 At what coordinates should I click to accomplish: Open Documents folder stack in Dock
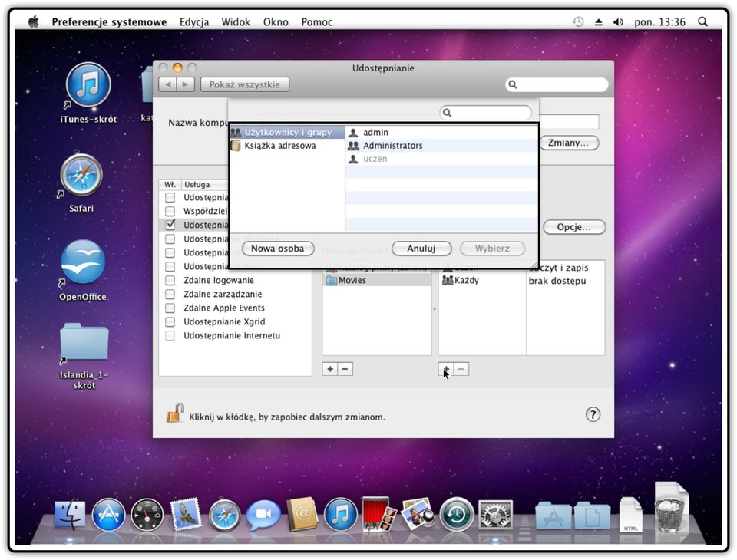click(591, 516)
